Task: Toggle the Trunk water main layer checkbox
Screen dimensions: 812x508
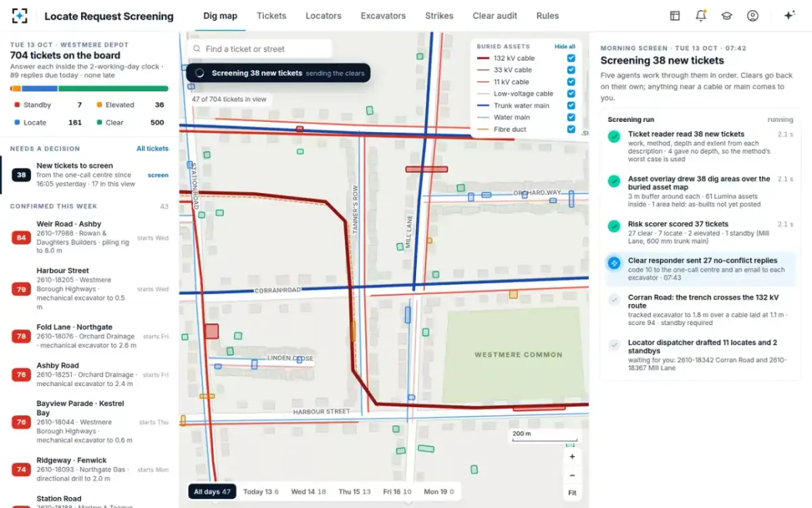Action: pyautogui.click(x=571, y=106)
